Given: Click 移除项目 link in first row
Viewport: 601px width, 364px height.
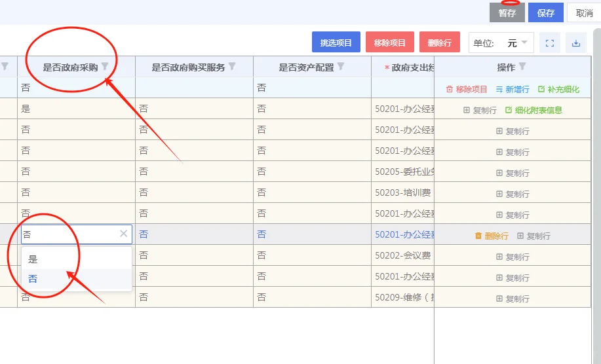Looking at the screenshot, I should coord(467,89).
